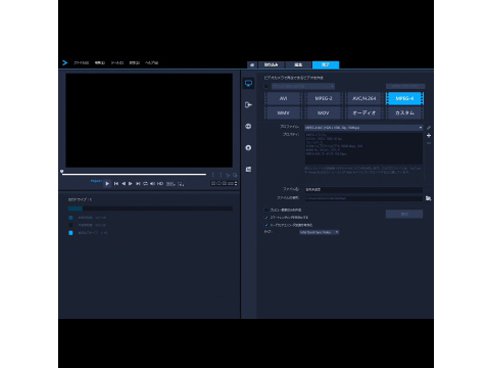This screenshot has width=490, height=368.
Task: Step forward one frame in preview
Action: point(130,184)
